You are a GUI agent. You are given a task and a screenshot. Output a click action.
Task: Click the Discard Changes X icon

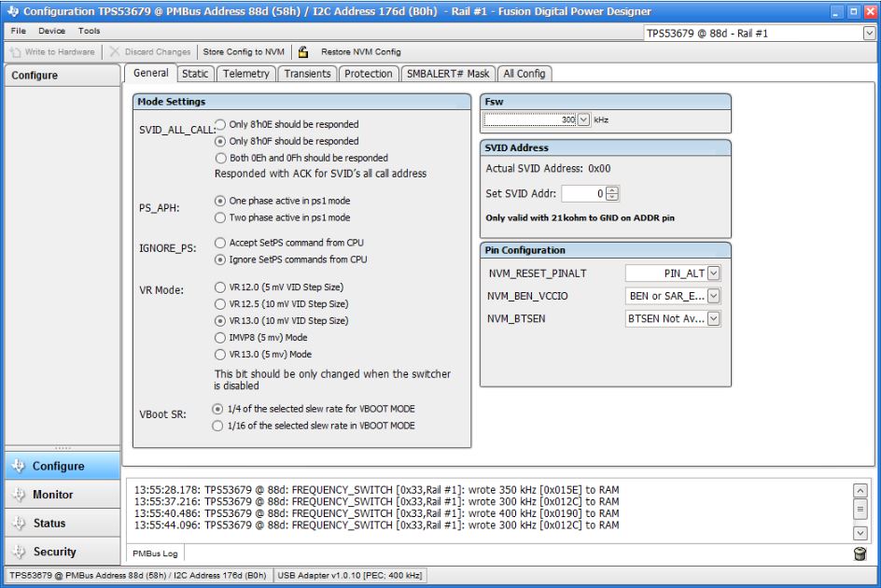tap(115, 51)
